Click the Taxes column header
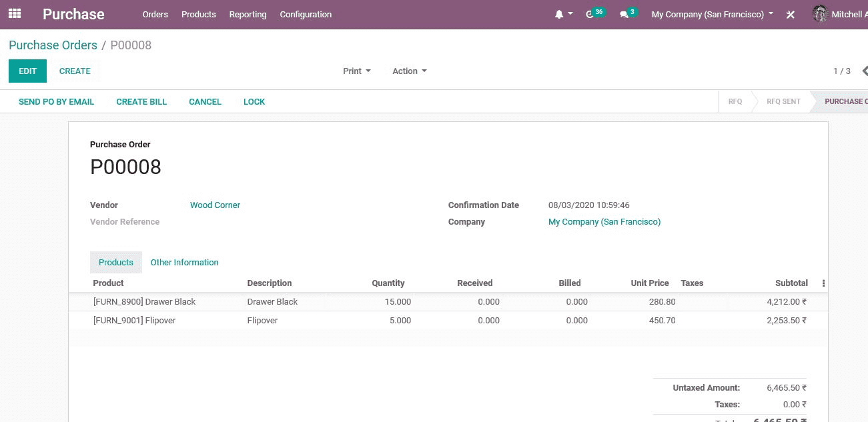Image resolution: width=868 pixels, height=422 pixels. [x=692, y=283]
